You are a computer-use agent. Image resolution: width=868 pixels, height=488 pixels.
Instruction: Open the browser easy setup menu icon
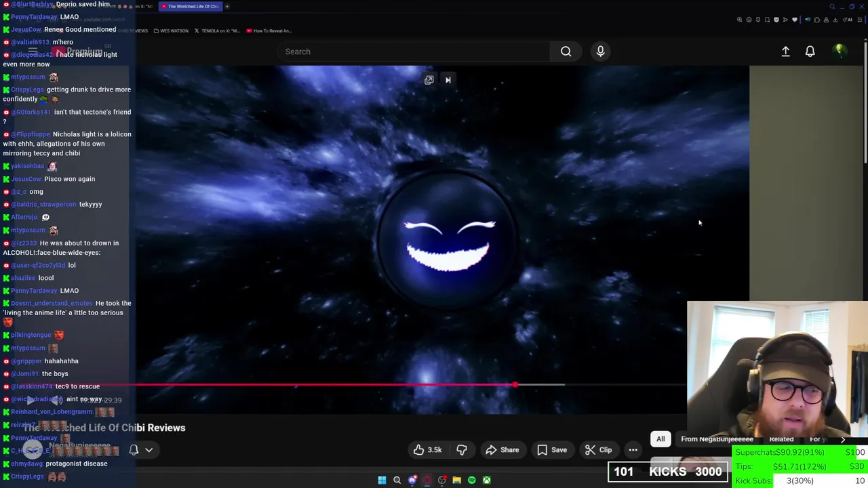860,20
